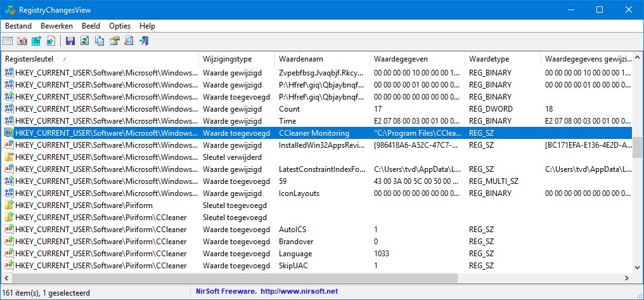
Task: Click the 'AutoICS' value name
Action: [292, 230]
